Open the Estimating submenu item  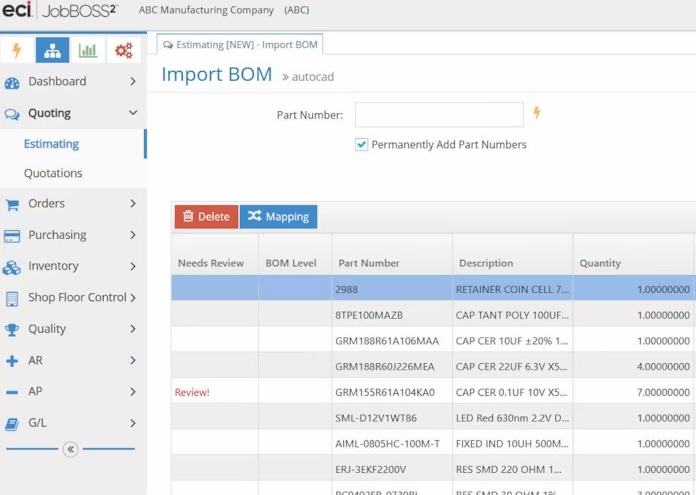click(51, 144)
